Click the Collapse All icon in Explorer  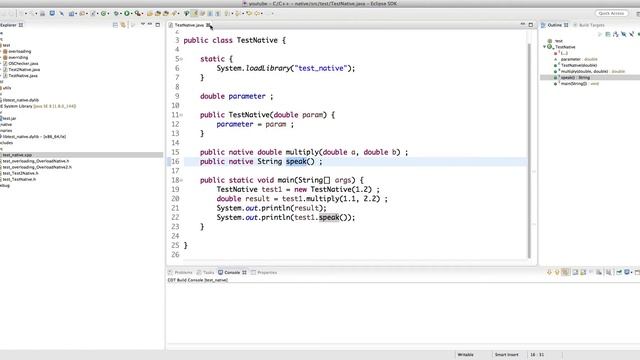(x=115, y=25)
